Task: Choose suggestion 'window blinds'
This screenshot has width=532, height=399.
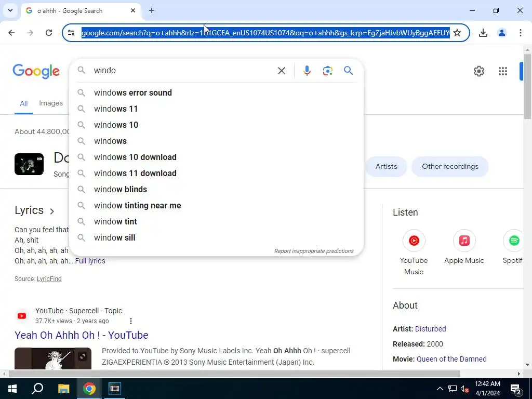Action: 216,189
